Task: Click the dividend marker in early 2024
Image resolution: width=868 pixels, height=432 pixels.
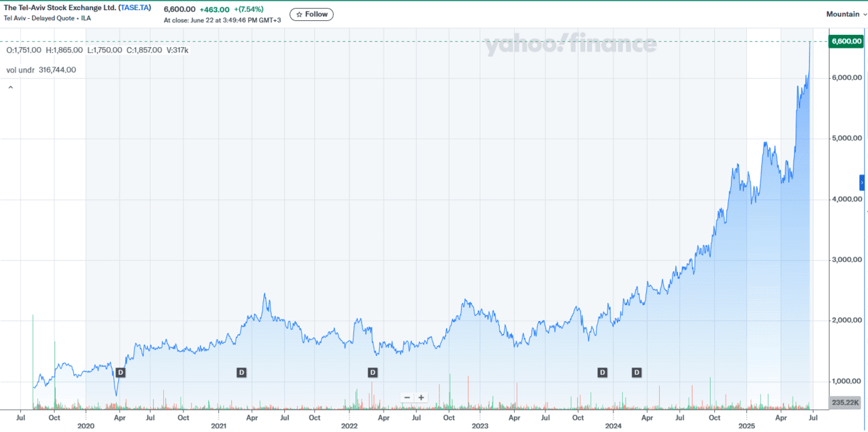Action: click(637, 372)
